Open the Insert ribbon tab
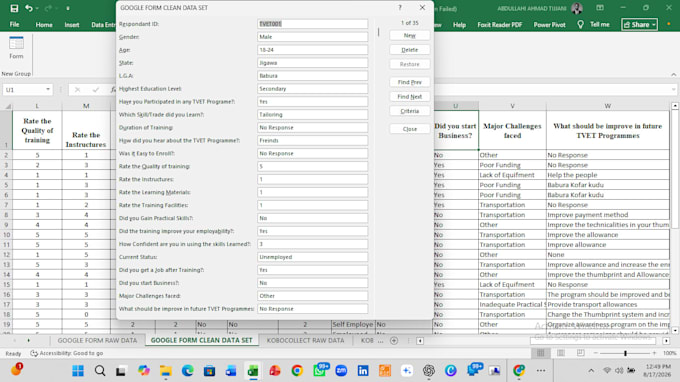Image resolution: width=680 pixels, height=382 pixels. (x=72, y=25)
